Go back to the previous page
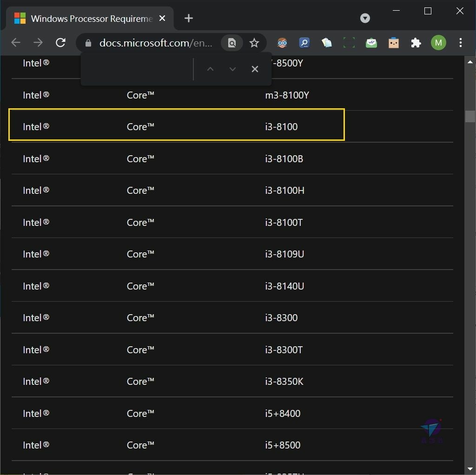Screen dimensions: 476x475 tap(15, 42)
